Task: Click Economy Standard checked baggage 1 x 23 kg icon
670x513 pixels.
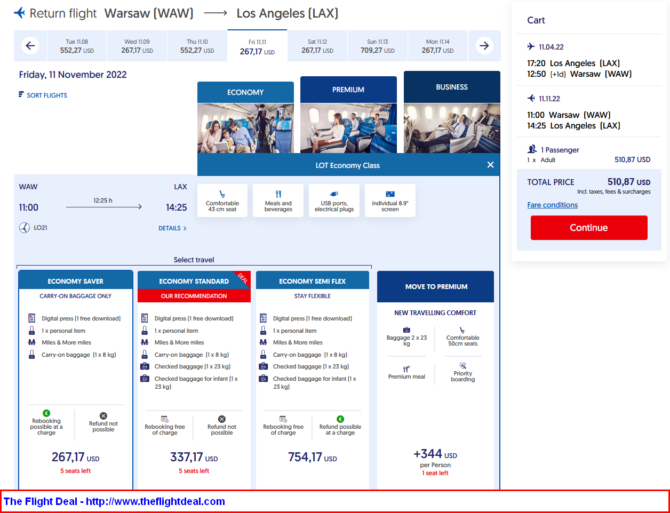Action: click(145, 366)
